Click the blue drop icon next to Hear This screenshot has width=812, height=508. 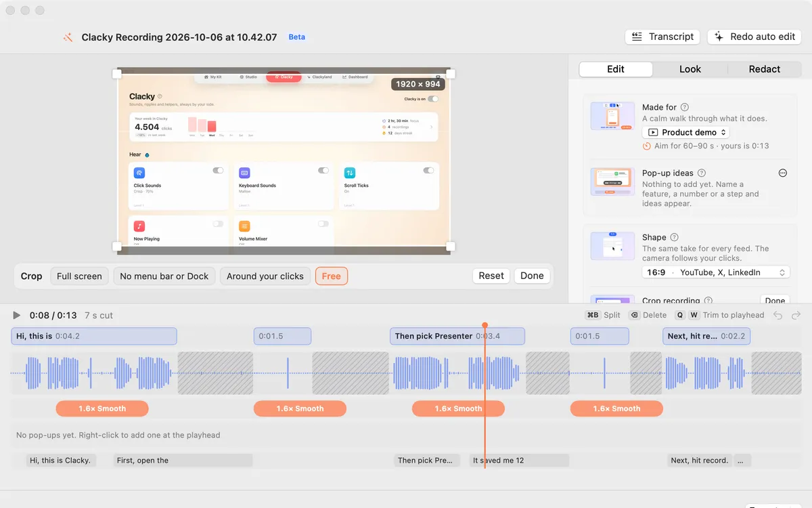(147, 155)
